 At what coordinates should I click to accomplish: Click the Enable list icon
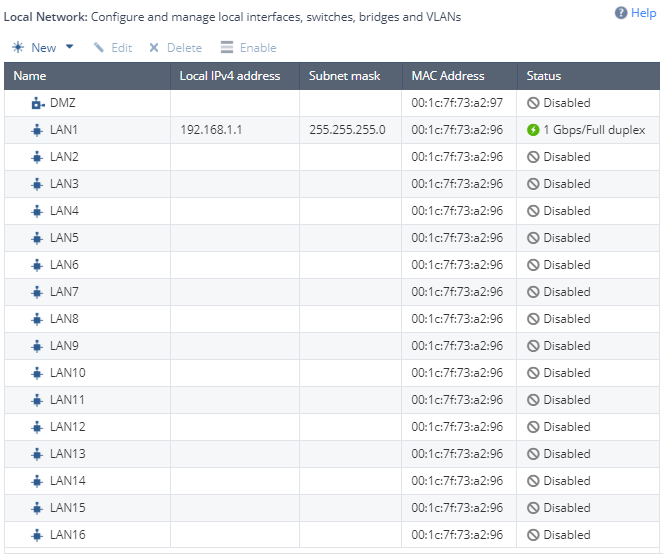[x=227, y=47]
